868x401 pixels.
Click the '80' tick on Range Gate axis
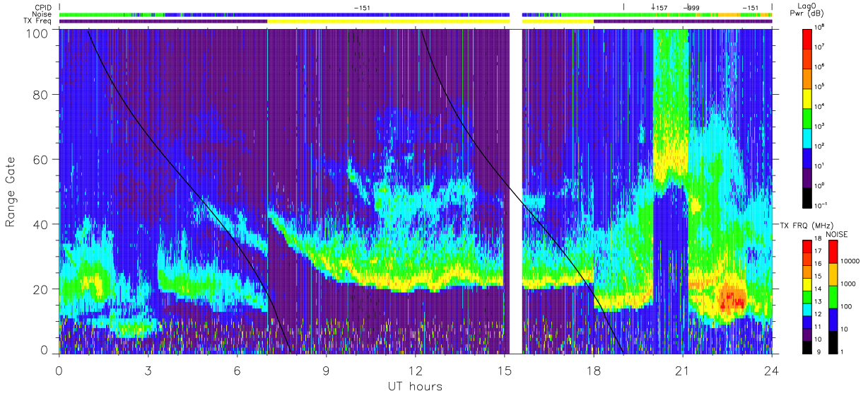pyautogui.click(x=40, y=95)
